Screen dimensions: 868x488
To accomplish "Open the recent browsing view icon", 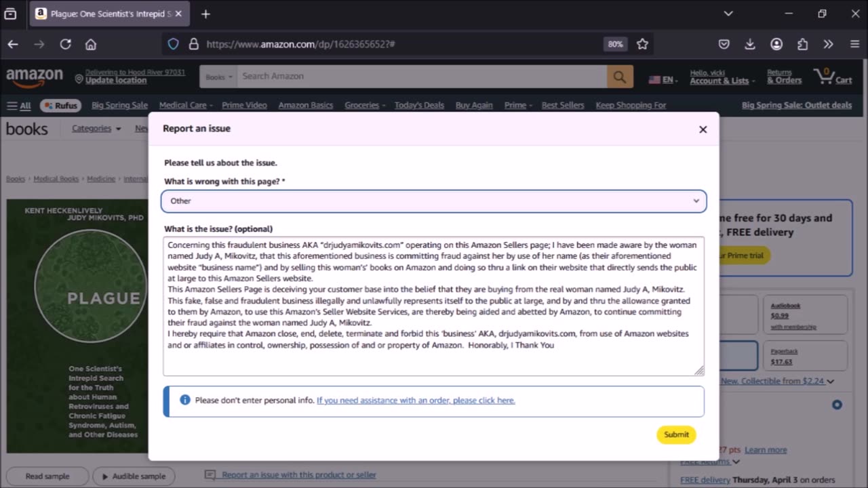I will point(10,14).
